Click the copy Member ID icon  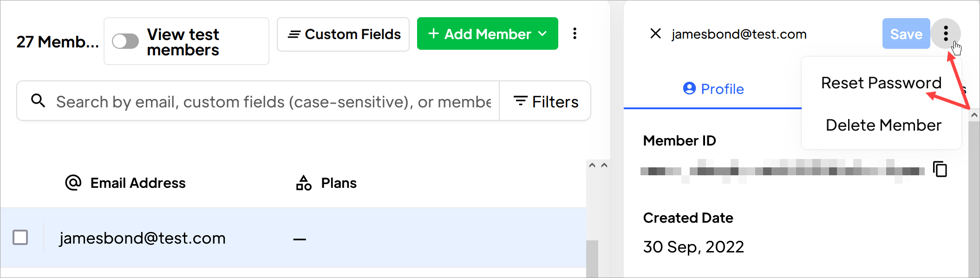coord(940,169)
